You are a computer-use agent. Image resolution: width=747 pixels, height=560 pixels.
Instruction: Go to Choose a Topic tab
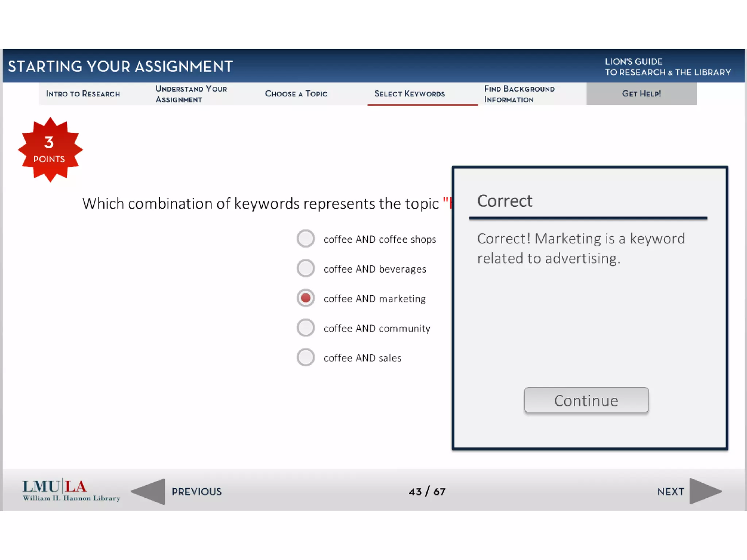coord(296,94)
